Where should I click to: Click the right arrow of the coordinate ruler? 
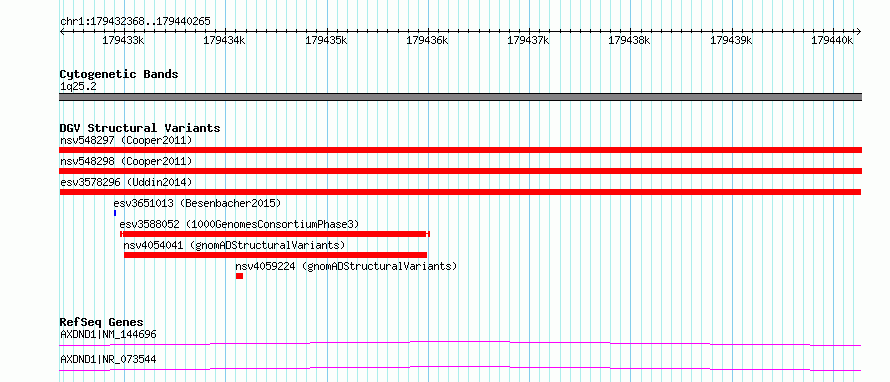click(858, 31)
